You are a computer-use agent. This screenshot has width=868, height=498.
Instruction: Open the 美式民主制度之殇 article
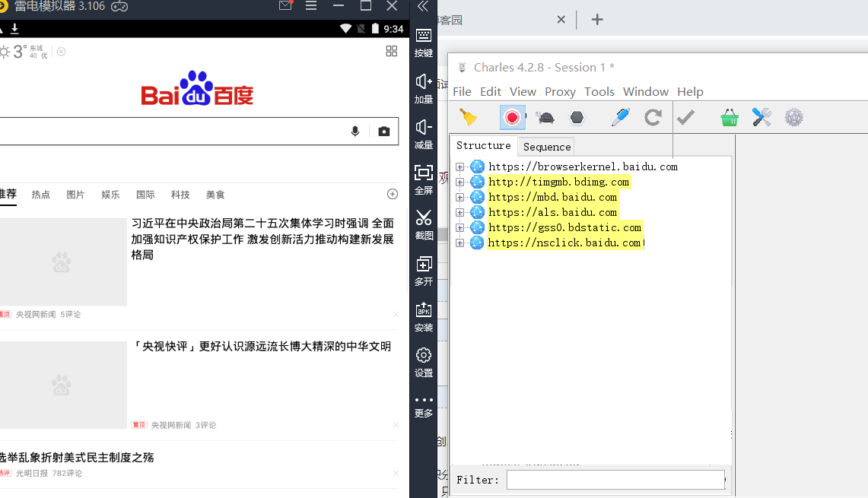pos(77,458)
